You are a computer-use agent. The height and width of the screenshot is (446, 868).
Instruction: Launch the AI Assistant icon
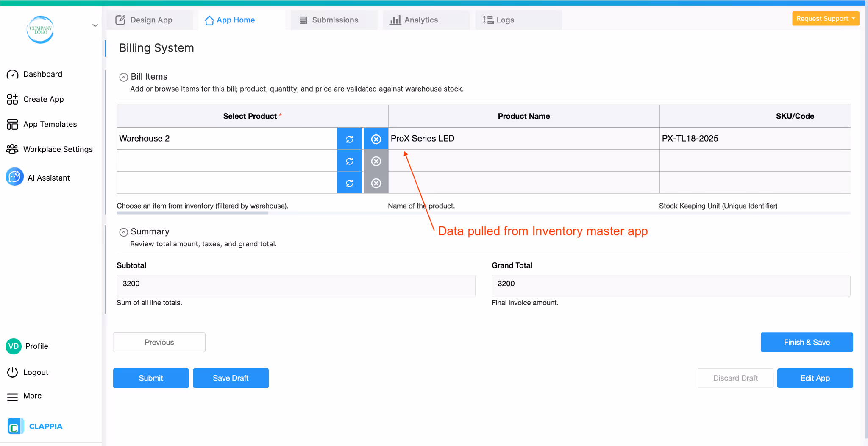pyautogui.click(x=14, y=177)
